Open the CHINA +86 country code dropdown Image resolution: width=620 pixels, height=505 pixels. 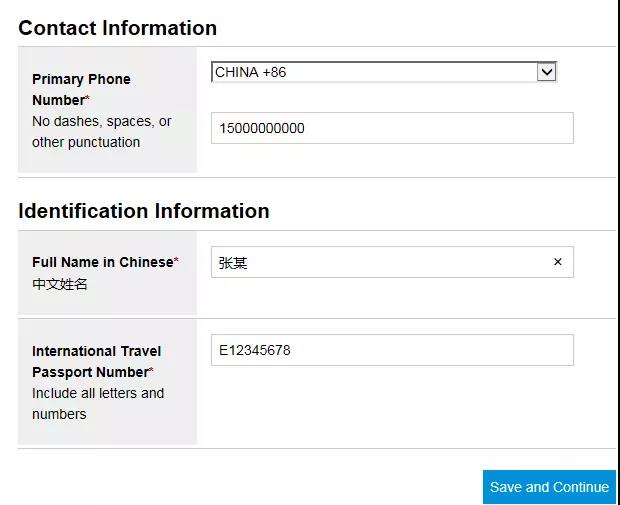[384, 72]
